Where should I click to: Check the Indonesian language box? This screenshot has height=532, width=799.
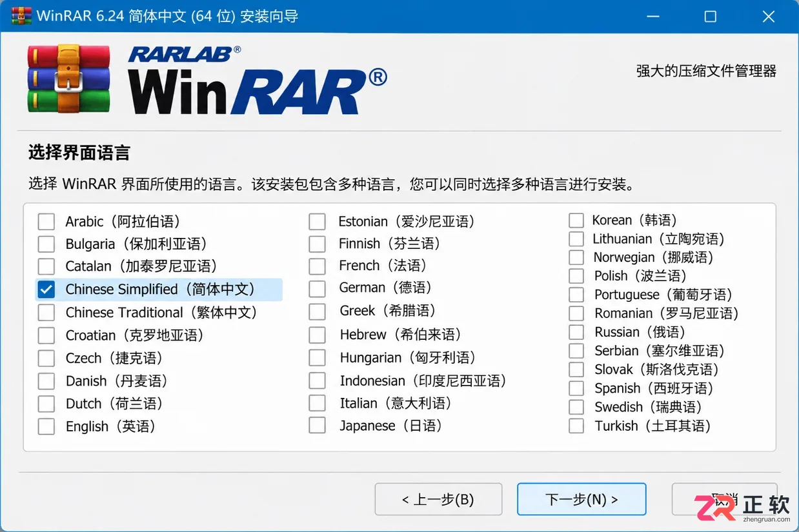tap(317, 380)
